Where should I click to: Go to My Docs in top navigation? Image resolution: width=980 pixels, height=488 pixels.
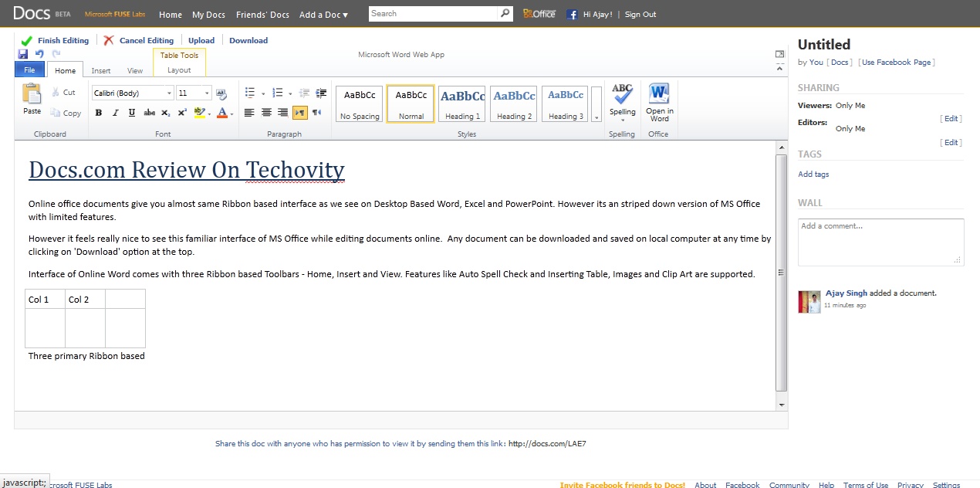pyautogui.click(x=208, y=15)
